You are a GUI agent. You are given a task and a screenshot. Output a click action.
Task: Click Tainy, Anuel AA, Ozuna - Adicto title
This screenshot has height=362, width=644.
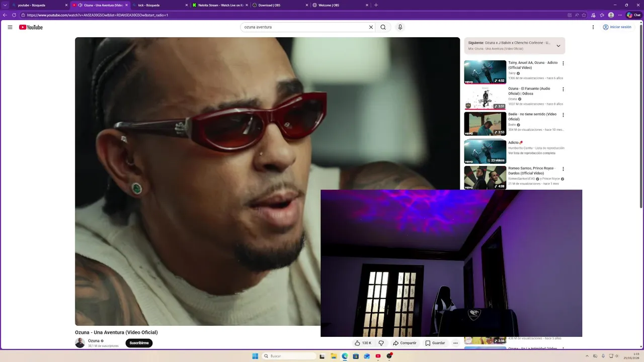click(533, 65)
